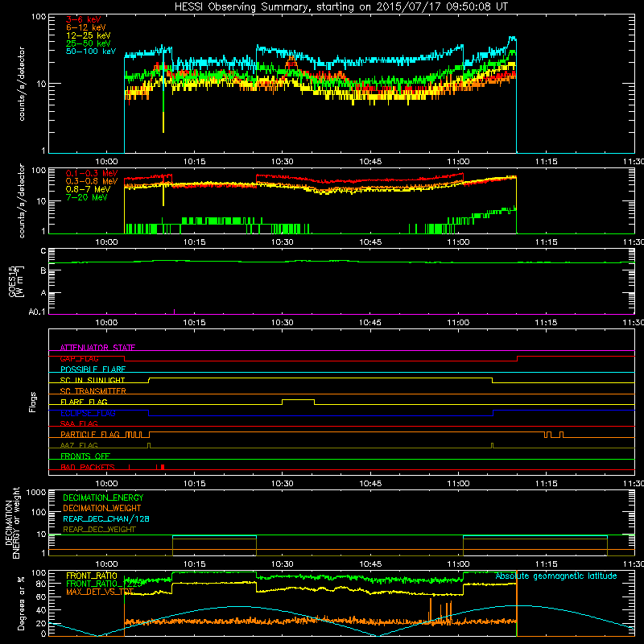Select the '25-50 keV' legend label

pos(88,43)
